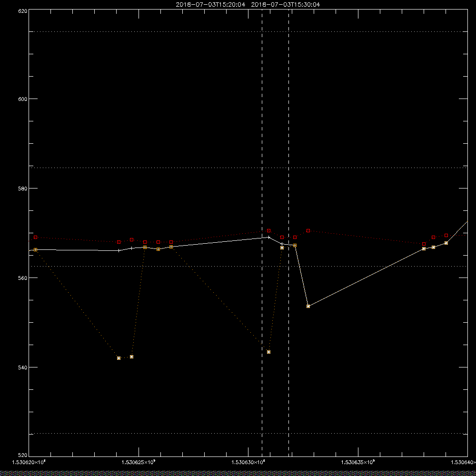Pick the rightmost orange square marker

click(x=446, y=243)
